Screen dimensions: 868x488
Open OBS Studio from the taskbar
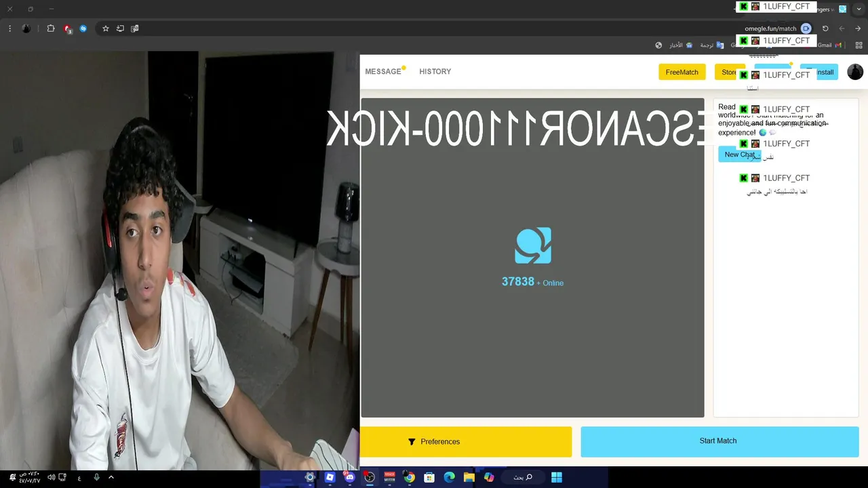(370, 478)
